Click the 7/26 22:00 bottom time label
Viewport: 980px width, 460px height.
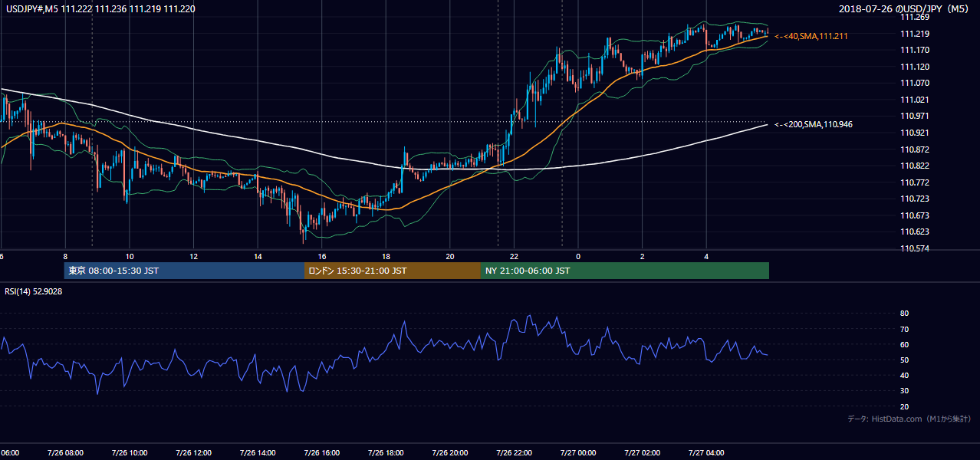click(x=514, y=452)
